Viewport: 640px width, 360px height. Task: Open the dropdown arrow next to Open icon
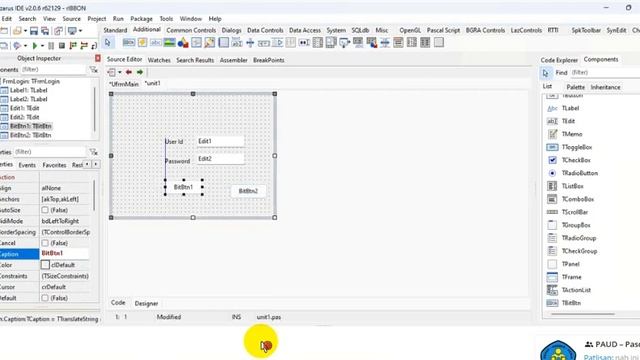pyautogui.click(x=25, y=31)
